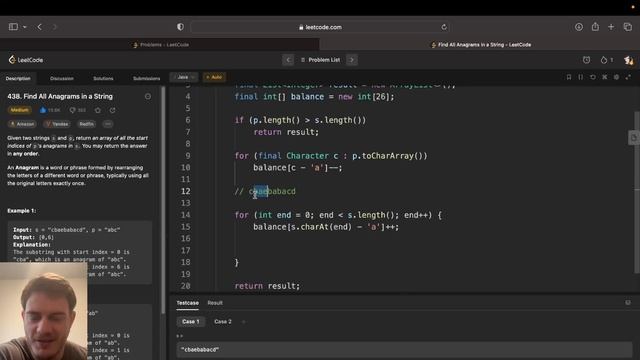640x360 pixels.
Task: Expand the editor to full screen
Action: (x=629, y=77)
